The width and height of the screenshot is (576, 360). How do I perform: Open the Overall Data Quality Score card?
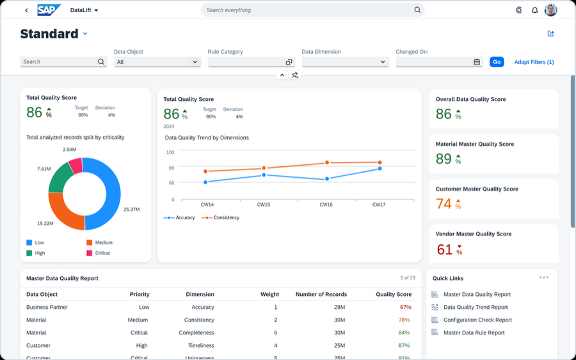(494, 109)
